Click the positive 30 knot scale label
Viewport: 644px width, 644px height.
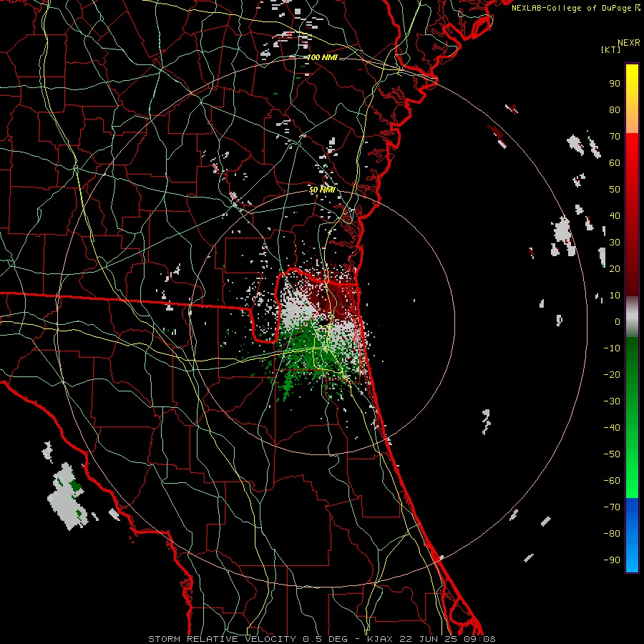[615, 243]
